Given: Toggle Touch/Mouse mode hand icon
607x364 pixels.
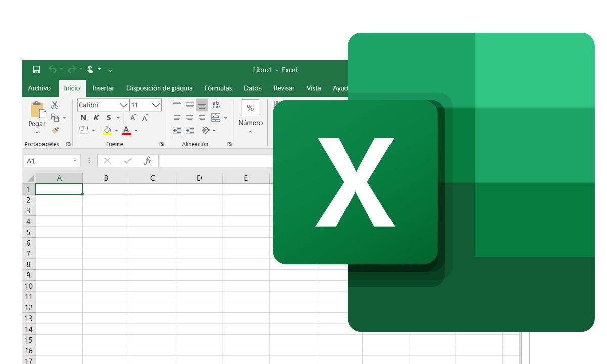Looking at the screenshot, I should (90, 70).
